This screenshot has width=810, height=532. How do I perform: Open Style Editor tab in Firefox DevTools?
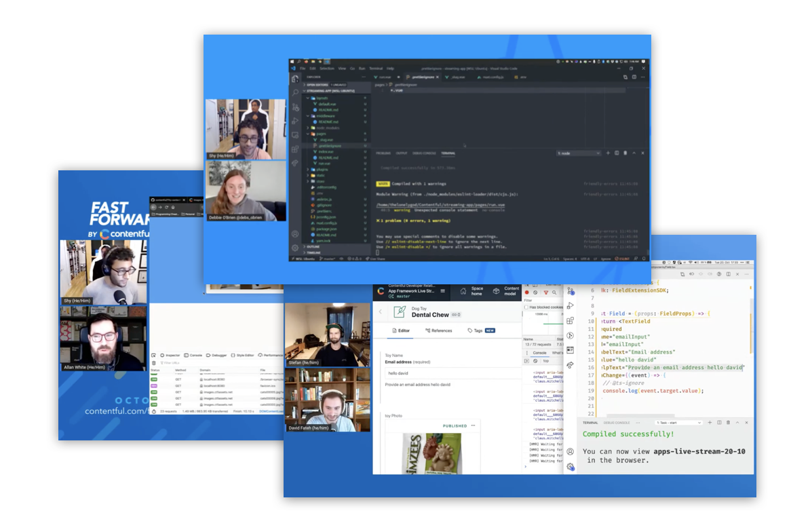click(242, 356)
